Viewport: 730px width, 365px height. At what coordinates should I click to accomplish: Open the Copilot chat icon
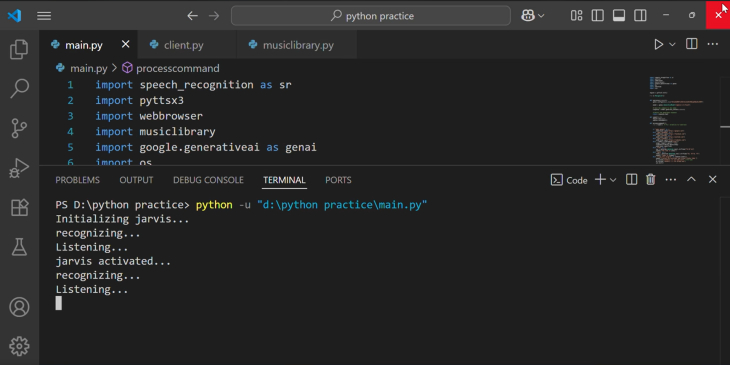pyautogui.click(x=528, y=16)
